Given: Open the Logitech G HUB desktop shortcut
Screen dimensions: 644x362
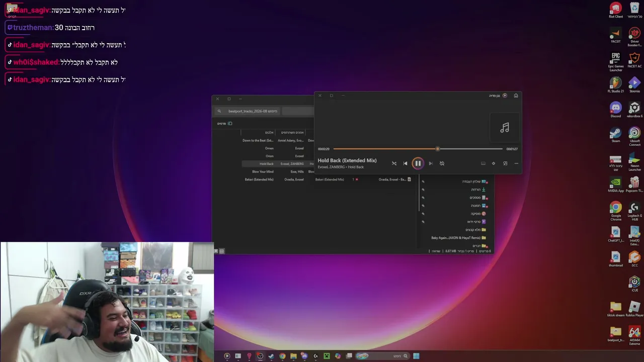Looking at the screenshot, I should coord(634,211).
